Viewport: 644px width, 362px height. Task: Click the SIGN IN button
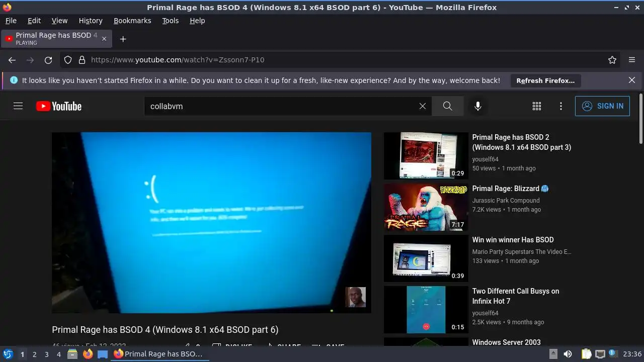coord(602,106)
